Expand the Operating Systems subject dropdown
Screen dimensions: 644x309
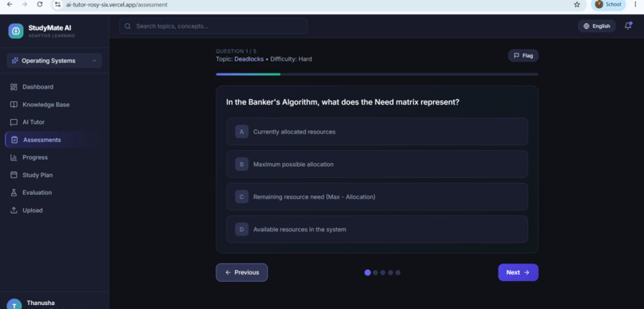[x=54, y=61]
